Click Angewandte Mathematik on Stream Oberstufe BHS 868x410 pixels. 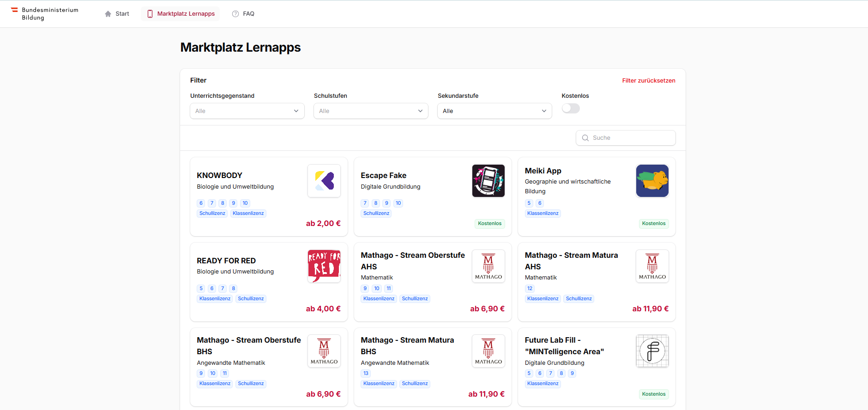click(231, 363)
